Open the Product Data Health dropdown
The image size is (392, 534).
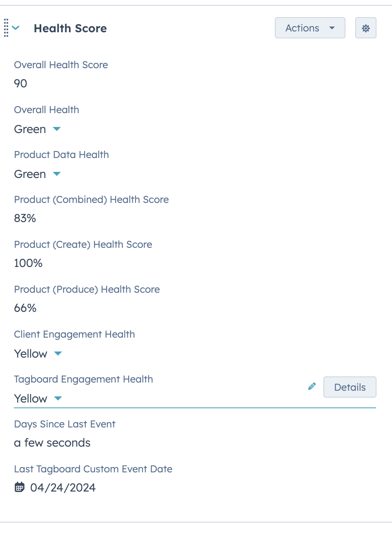point(57,174)
